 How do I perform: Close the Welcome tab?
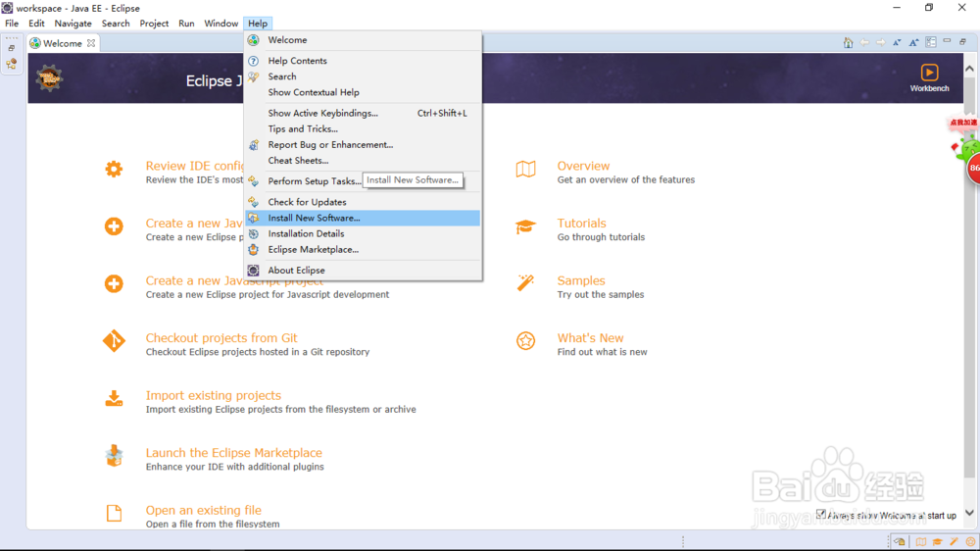pos(91,43)
